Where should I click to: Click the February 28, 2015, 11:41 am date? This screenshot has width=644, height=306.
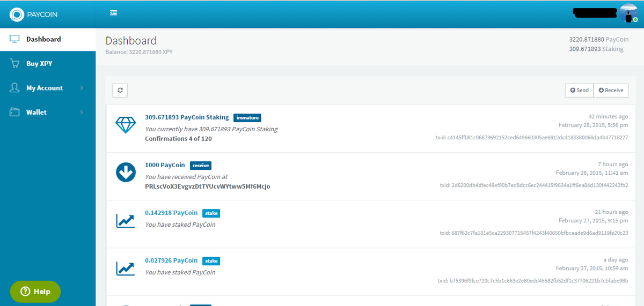pyautogui.click(x=592, y=173)
